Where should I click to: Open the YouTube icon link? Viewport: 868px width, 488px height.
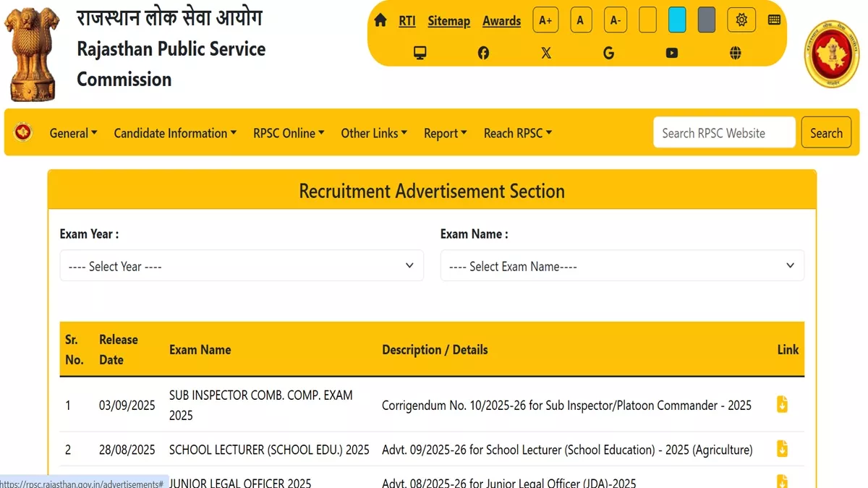click(x=672, y=53)
